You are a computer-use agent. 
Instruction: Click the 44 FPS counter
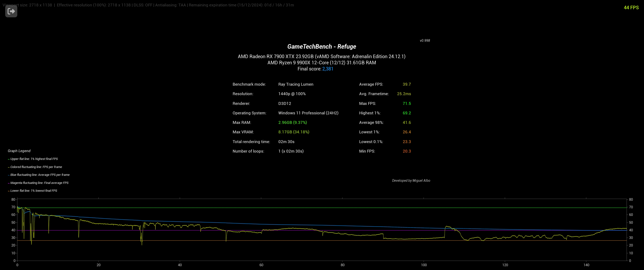(x=631, y=8)
